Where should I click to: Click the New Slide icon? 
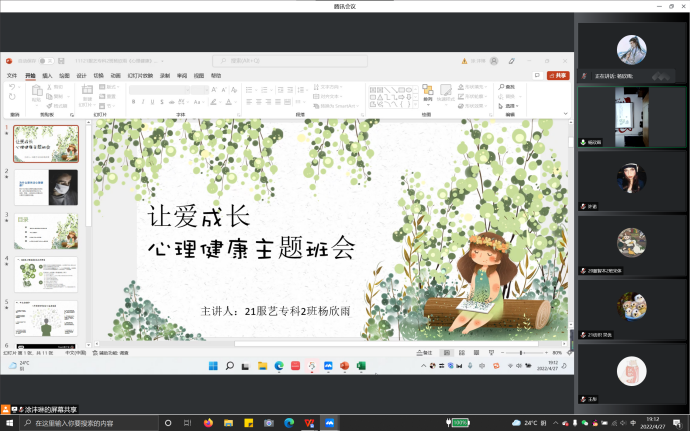tap(87, 91)
